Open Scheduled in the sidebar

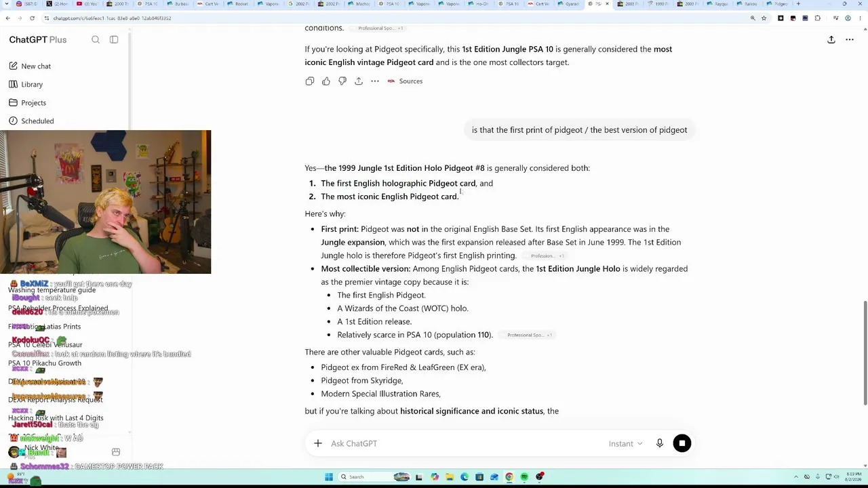coord(37,121)
